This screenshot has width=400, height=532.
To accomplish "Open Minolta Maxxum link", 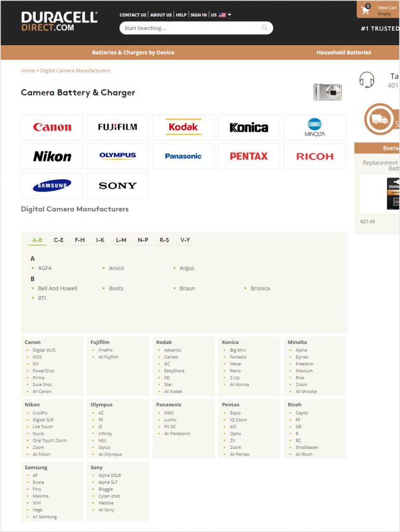I will coord(304,371).
